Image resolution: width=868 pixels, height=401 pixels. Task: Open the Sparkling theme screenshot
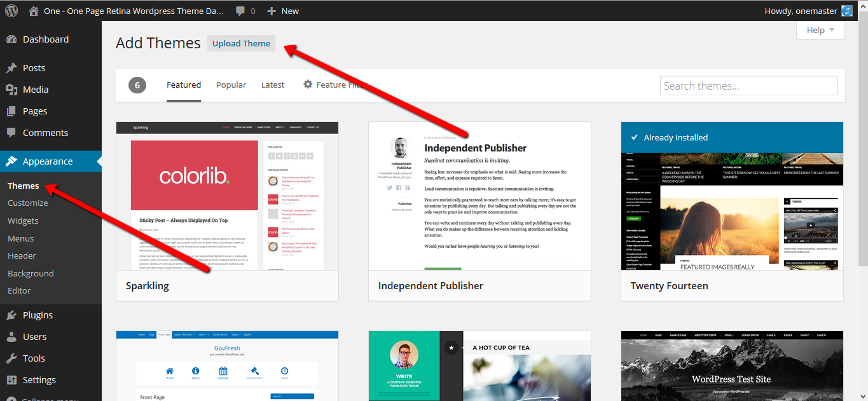pos(227,196)
